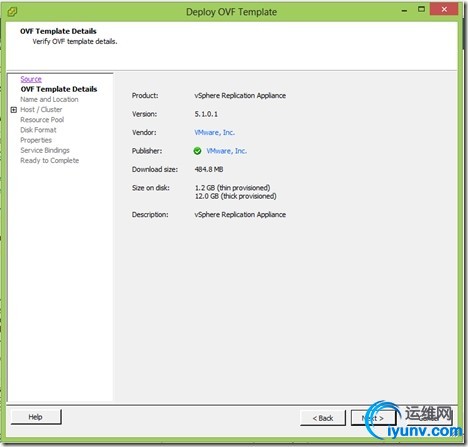Image resolution: width=468 pixels, height=447 pixels.
Task: Open the Publisher VMware, Inc. link
Action: click(227, 151)
